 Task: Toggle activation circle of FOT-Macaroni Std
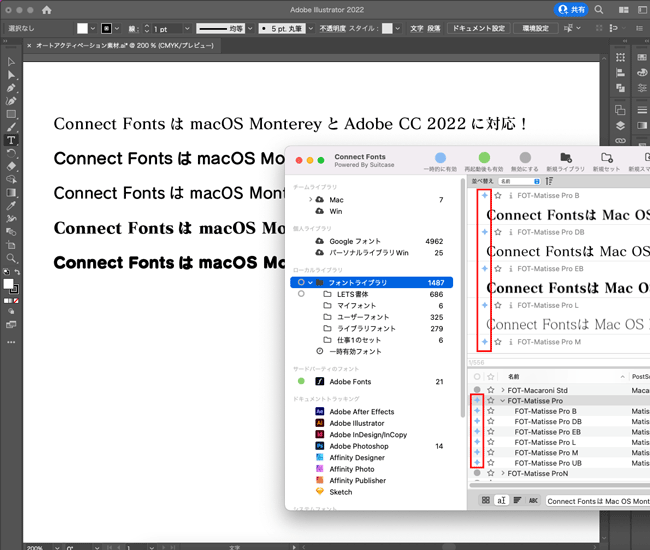[x=477, y=390]
